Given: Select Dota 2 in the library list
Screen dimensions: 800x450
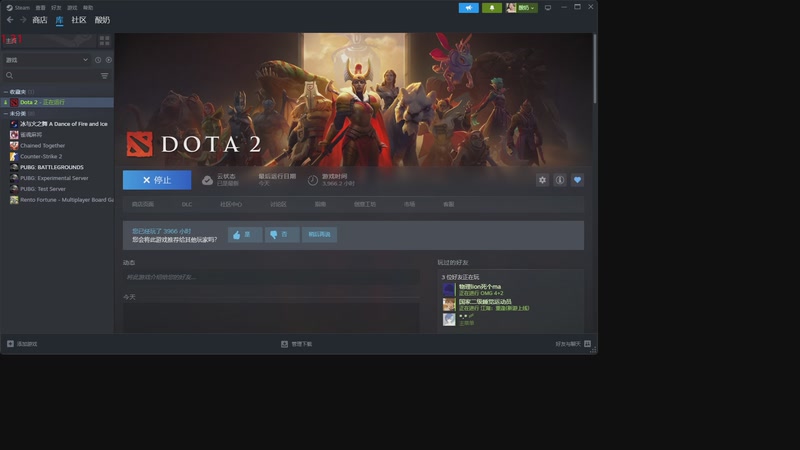Looking at the screenshot, I should pyautogui.click(x=58, y=102).
